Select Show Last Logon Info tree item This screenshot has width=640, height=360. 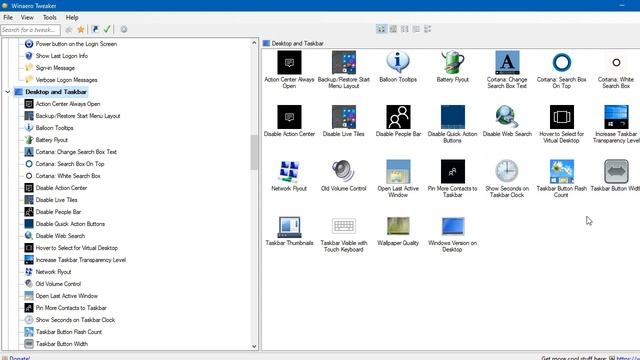[x=62, y=56]
